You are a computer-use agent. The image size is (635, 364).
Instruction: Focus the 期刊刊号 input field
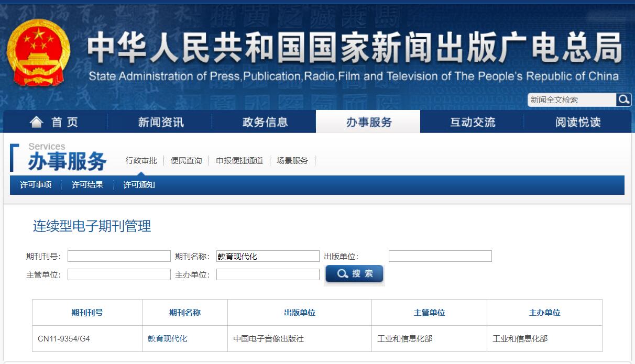(119, 256)
